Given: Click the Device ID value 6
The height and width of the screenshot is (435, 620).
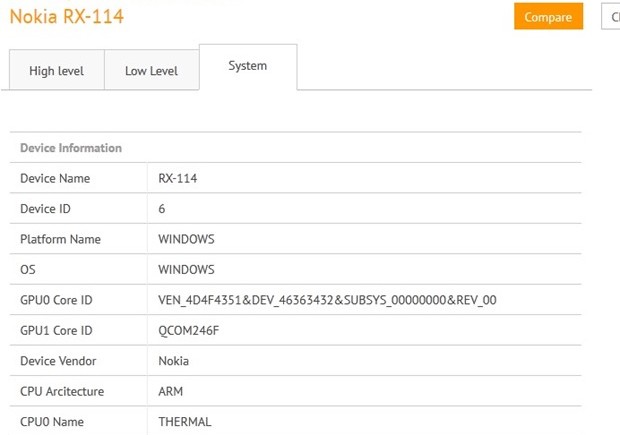Looking at the screenshot, I should (162, 209).
